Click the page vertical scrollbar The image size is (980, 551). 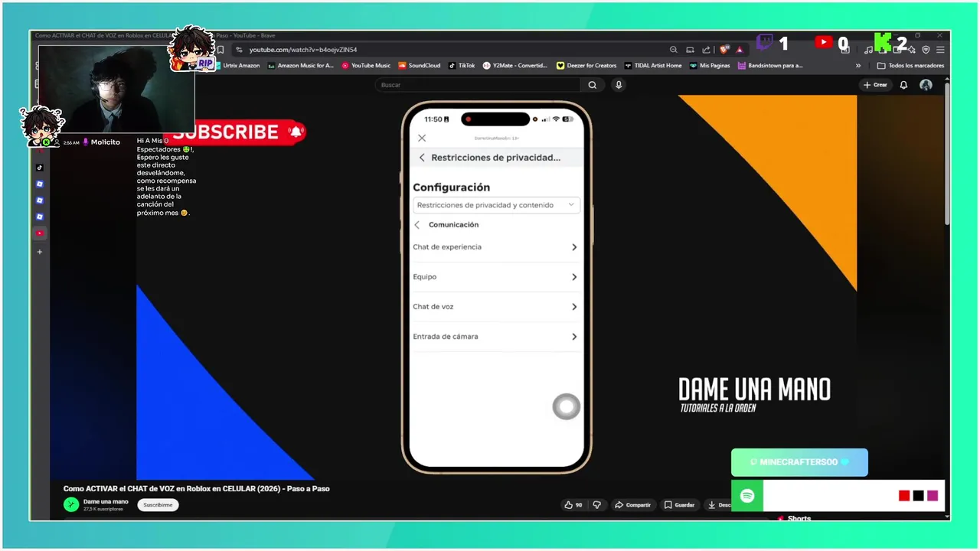click(947, 153)
